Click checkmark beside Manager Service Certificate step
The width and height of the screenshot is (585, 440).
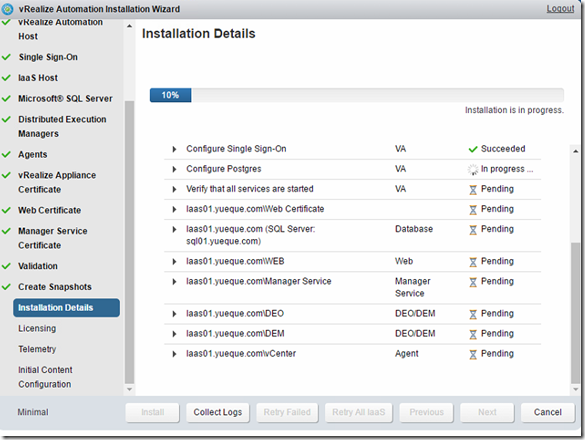pos(6,231)
